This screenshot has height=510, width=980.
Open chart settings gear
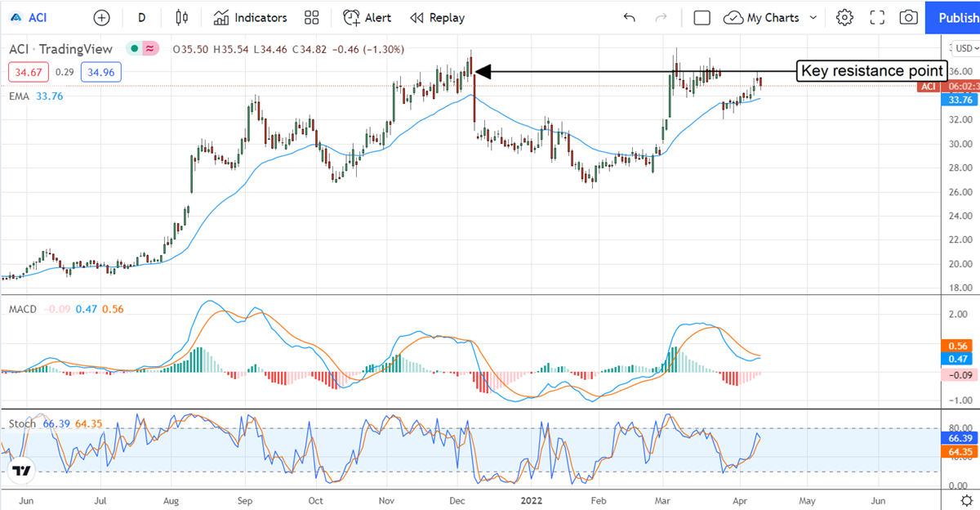point(844,17)
